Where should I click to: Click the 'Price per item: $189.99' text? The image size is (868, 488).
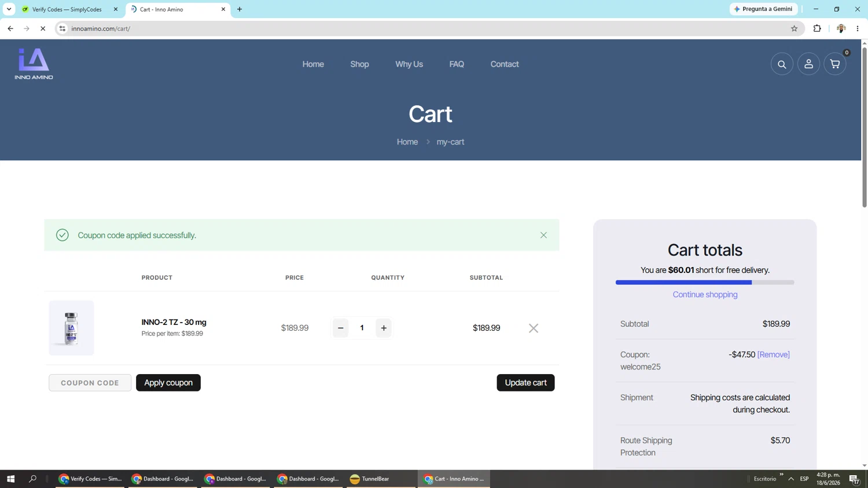(x=172, y=334)
